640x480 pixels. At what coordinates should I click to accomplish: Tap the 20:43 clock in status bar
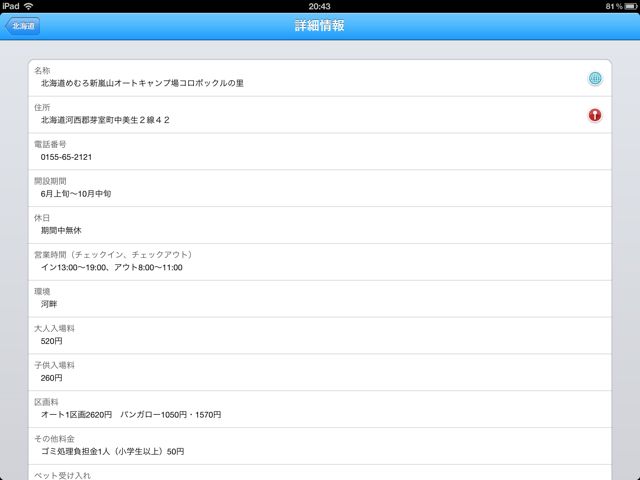[320, 6]
